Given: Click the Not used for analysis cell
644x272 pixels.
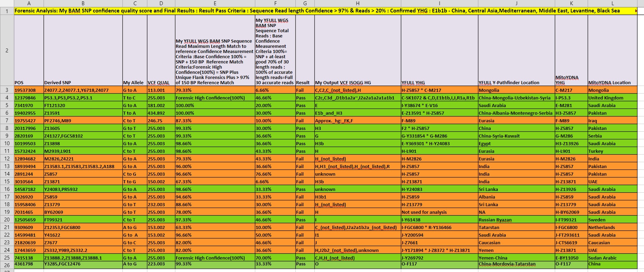Looking at the screenshot, I should pos(440,212).
